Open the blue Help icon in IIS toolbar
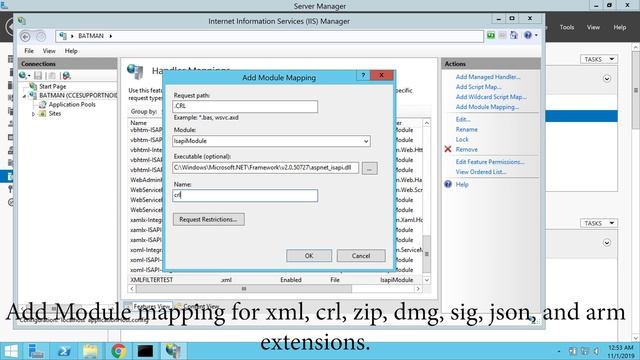640x360 pixels. point(528,36)
